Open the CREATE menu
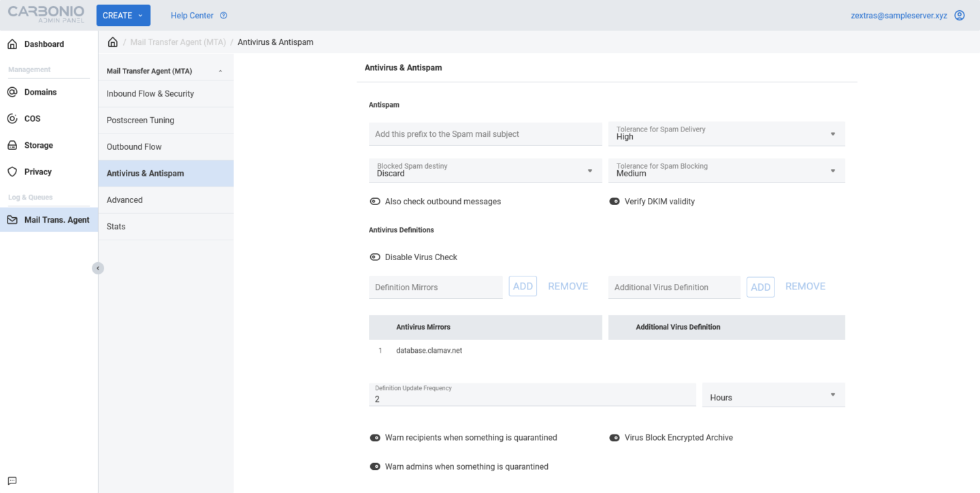This screenshot has height=493, width=980. click(122, 15)
